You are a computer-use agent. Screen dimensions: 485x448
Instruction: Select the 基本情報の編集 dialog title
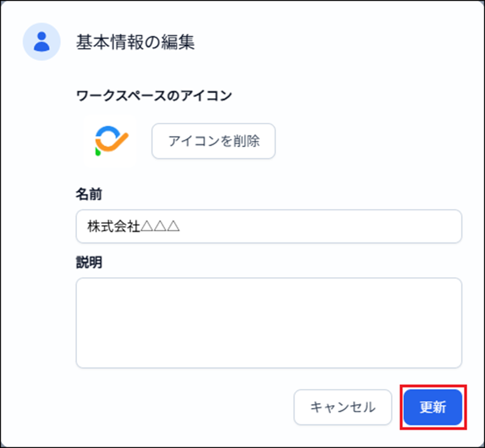pyautogui.click(x=135, y=42)
